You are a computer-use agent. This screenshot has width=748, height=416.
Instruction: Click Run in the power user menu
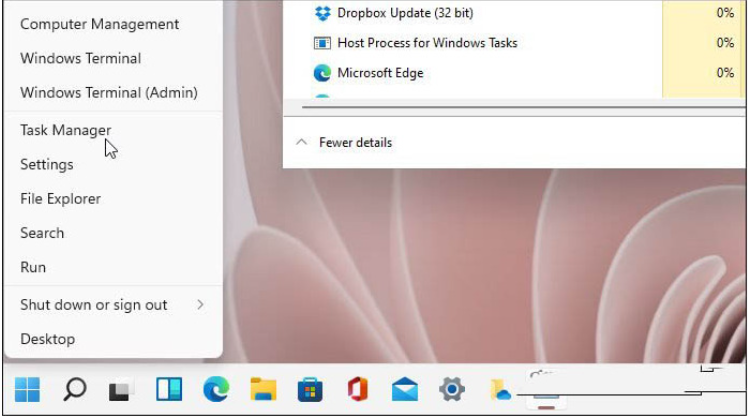tap(33, 267)
